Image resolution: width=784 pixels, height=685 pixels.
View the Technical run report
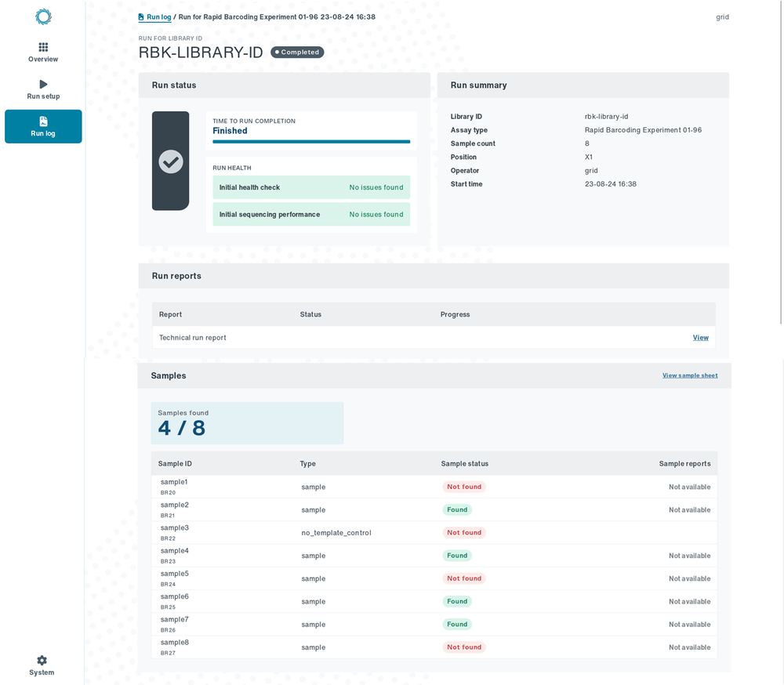[x=700, y=338]
